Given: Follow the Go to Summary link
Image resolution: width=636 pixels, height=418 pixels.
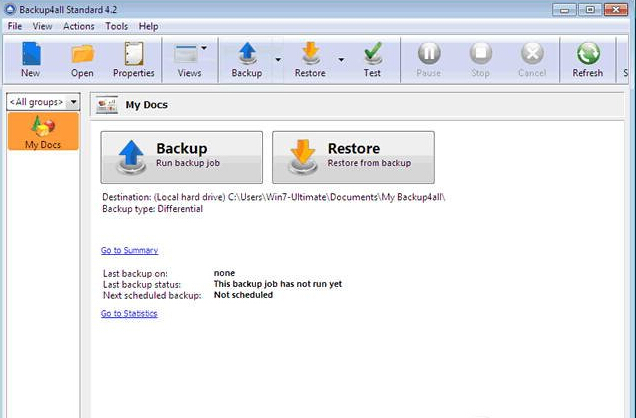Looking at the screenshot, I should [129, 250].
